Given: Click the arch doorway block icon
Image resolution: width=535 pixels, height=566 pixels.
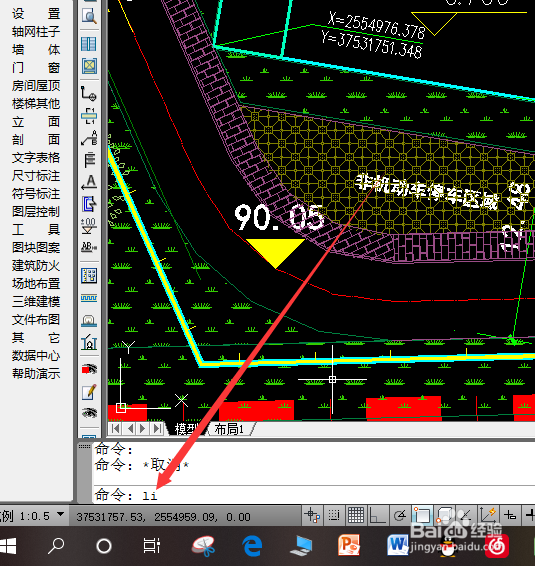Looking at the screenshot, I should [x=89, y=320].
